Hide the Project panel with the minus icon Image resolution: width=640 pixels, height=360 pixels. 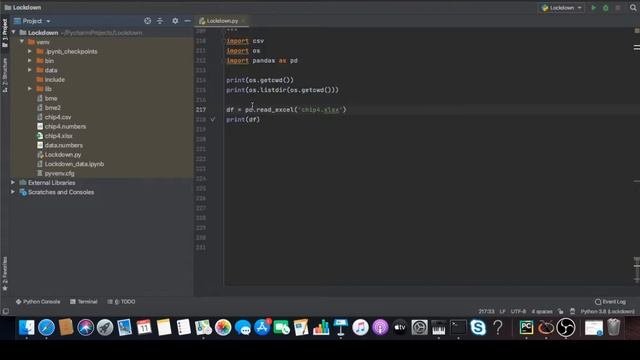pos(187,21)
